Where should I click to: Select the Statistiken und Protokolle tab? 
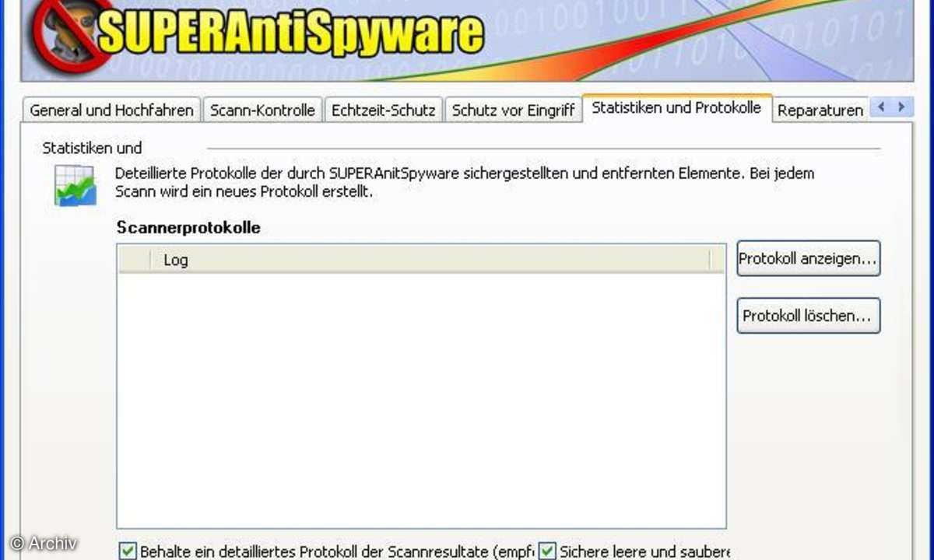click(x=676, y=107)
